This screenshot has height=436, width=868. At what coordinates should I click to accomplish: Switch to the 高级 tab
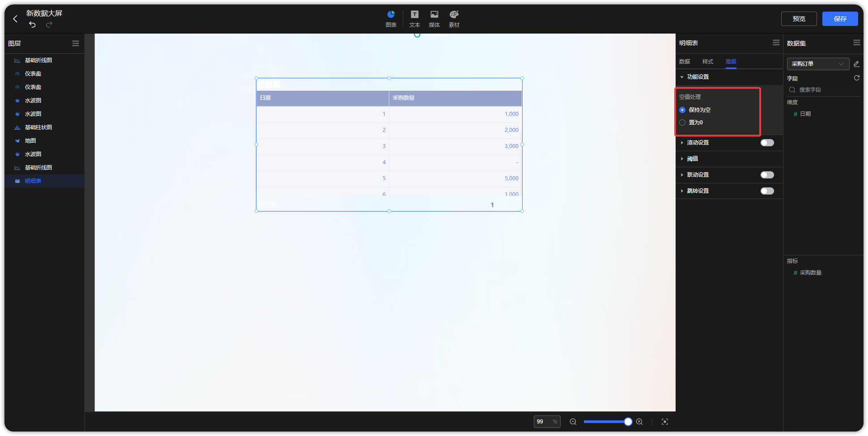731,62
